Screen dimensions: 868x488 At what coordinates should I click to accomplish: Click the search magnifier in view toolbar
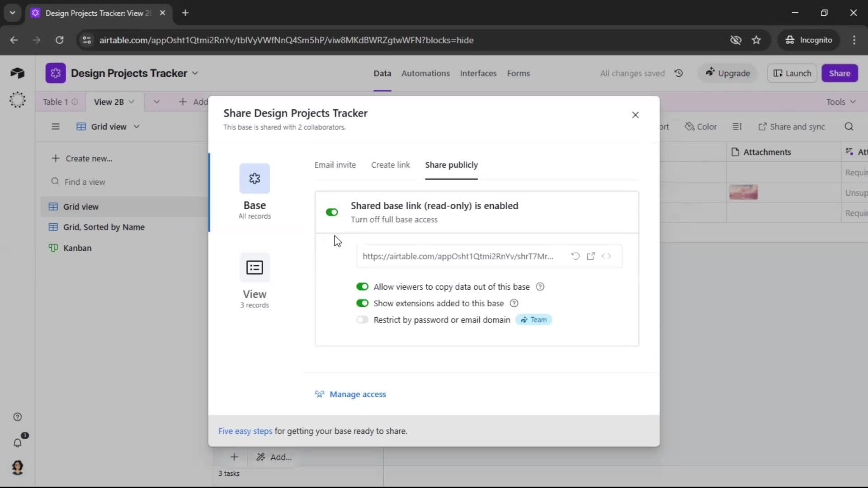coord(849,127)
